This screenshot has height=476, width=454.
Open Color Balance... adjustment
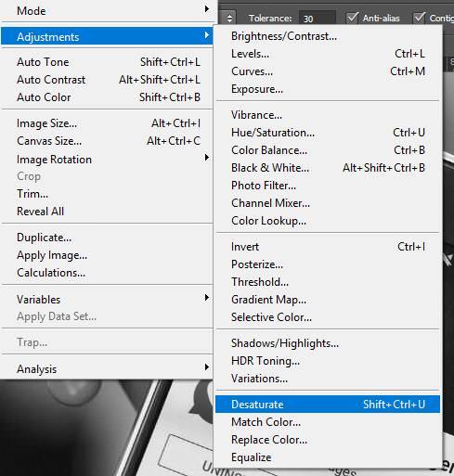coord(328,150)
